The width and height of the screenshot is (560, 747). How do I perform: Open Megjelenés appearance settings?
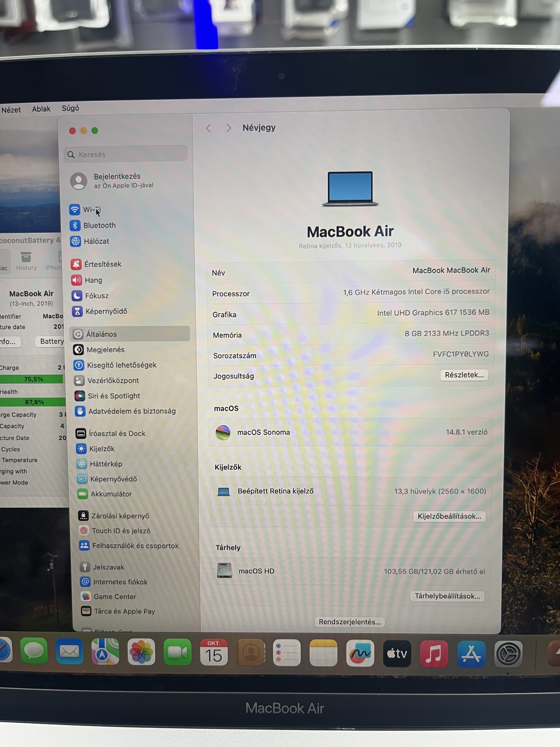[x=99, y=349]
